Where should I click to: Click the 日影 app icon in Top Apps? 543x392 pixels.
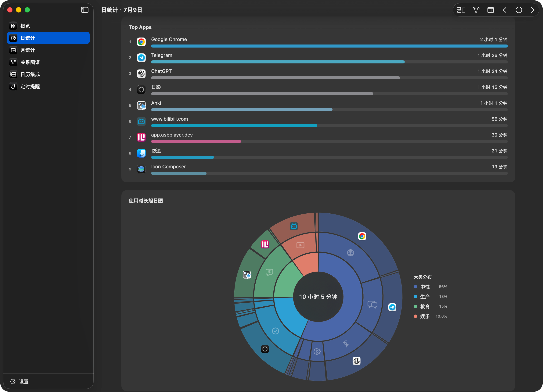[141, 90]
